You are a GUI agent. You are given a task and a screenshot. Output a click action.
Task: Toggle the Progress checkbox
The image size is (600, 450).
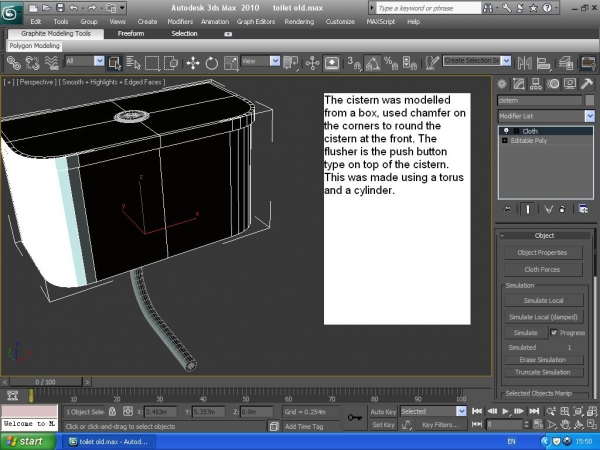coord(554,333)
